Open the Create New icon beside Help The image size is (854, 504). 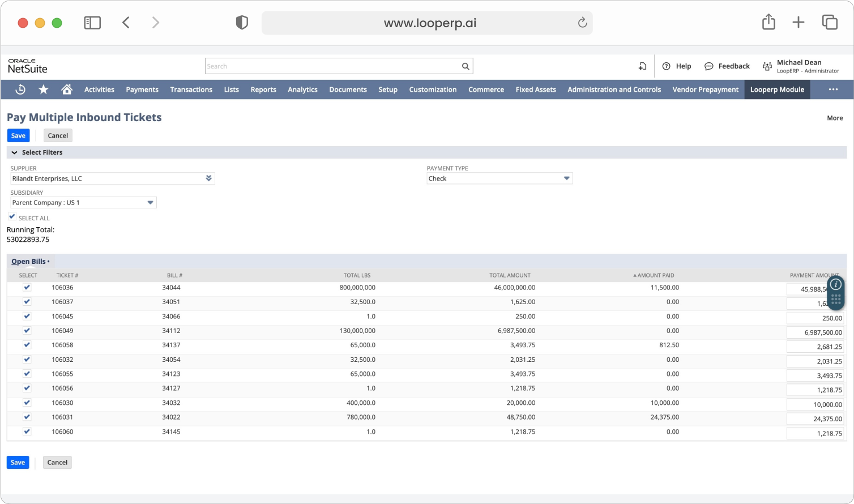click(x=642, y=66)
